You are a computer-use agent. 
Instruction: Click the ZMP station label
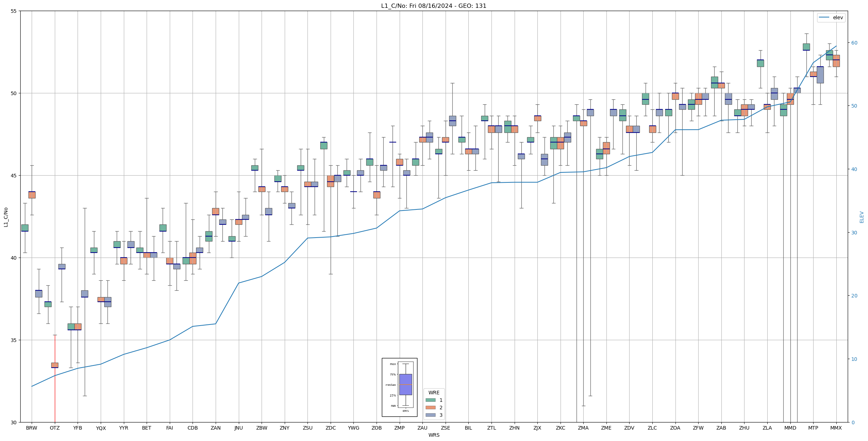(399, 428)
